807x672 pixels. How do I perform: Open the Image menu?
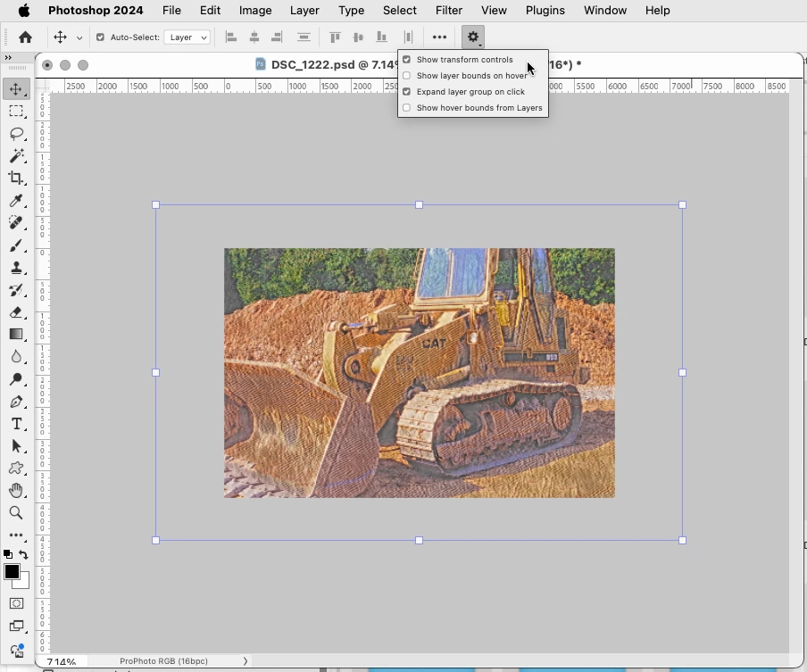(255, 11)
